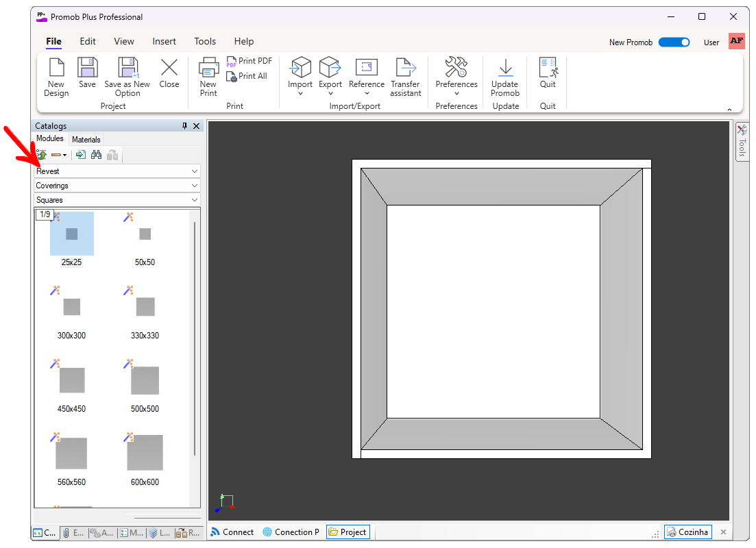Screen dimensions: 756x548
Task: Open the New Print tool
Action: point(208,77)
